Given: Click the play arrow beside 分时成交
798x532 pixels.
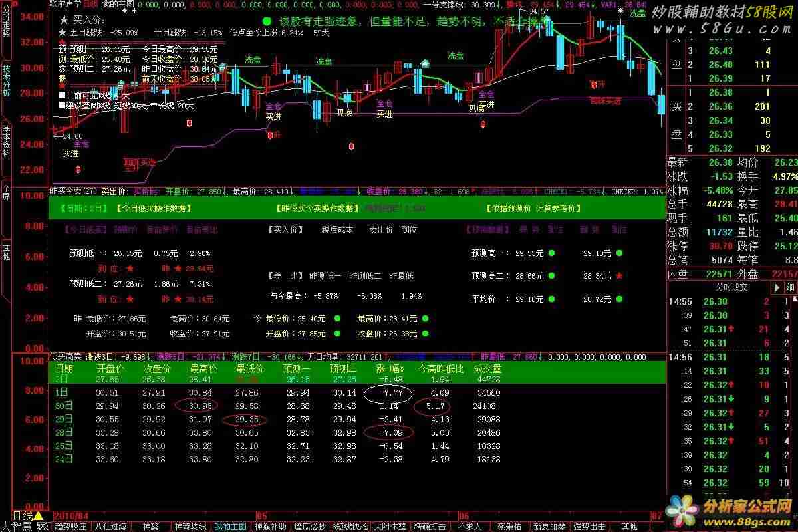Looking at the screenshot, I should click(776, 287).
